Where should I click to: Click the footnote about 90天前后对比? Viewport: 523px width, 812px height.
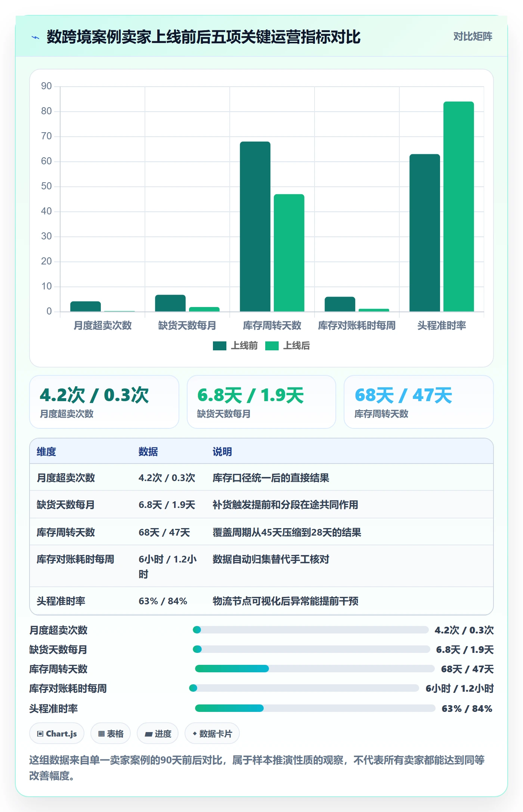(x=257, y=768)
